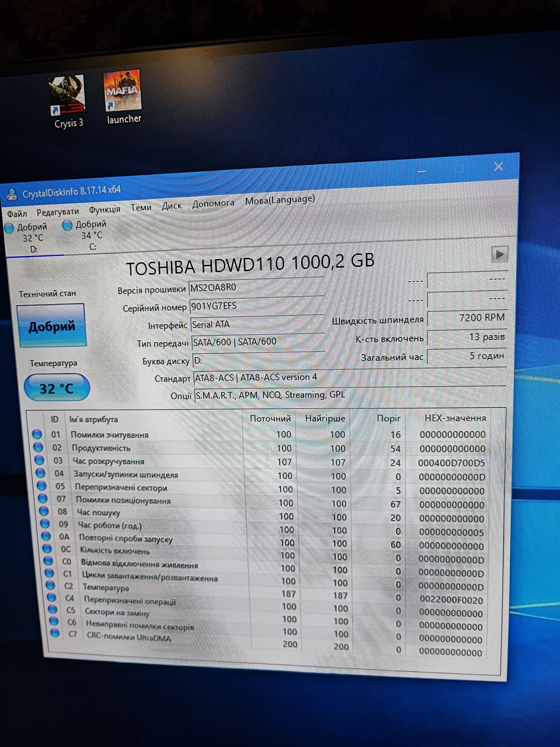Click HEX value 000000000005
This screenshot has width=560, height=747.
(x=451, y=532)
